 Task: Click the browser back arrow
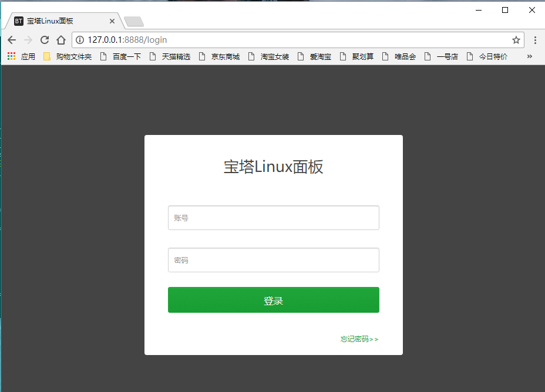point(12,40)
